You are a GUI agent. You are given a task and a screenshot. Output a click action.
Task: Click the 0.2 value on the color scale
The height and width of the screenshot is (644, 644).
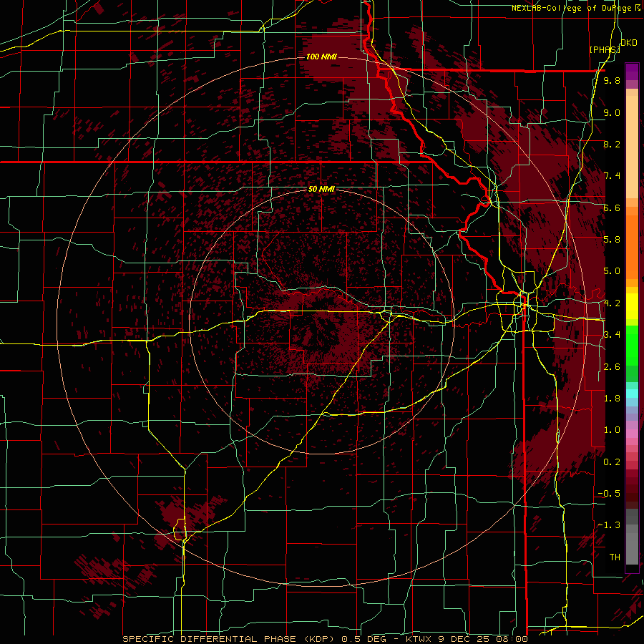pos(612,462)
